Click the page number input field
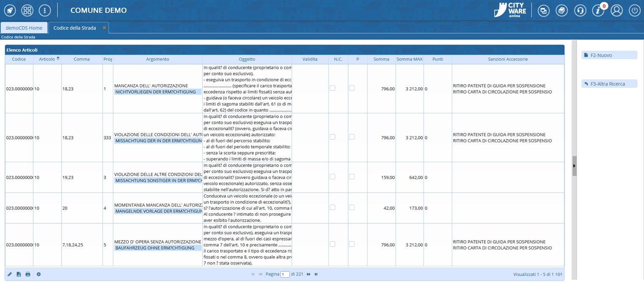The width and height of the screenshot is (644, 308). [285, 274]
